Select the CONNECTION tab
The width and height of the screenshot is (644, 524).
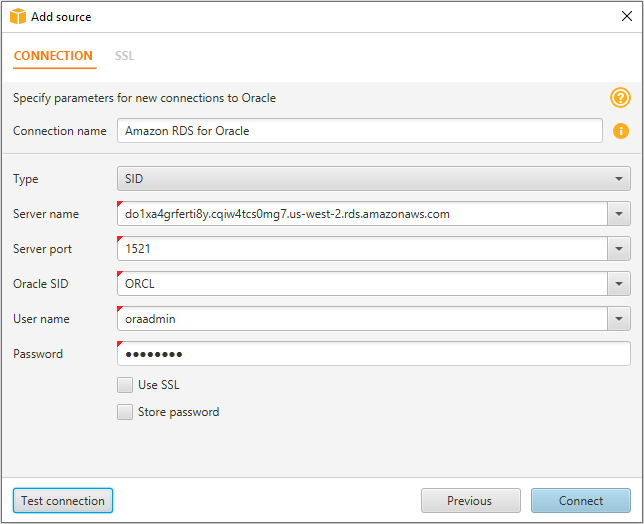point(53,56)
